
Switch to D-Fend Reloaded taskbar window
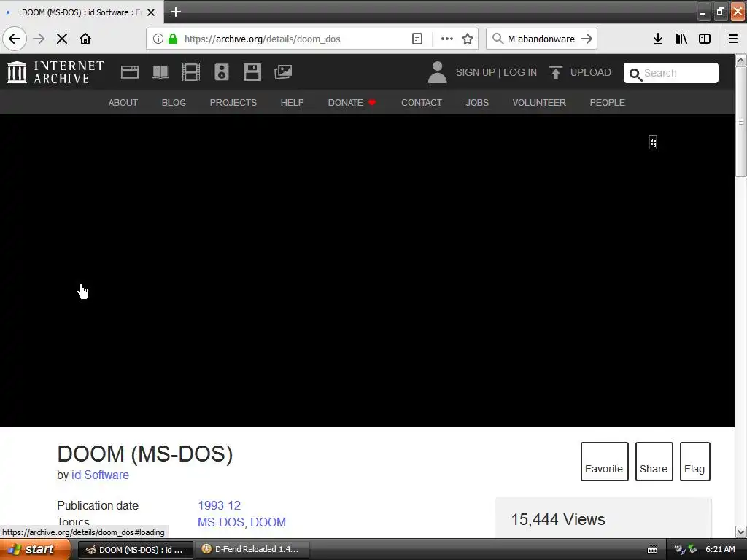click(x=252, y=549)
